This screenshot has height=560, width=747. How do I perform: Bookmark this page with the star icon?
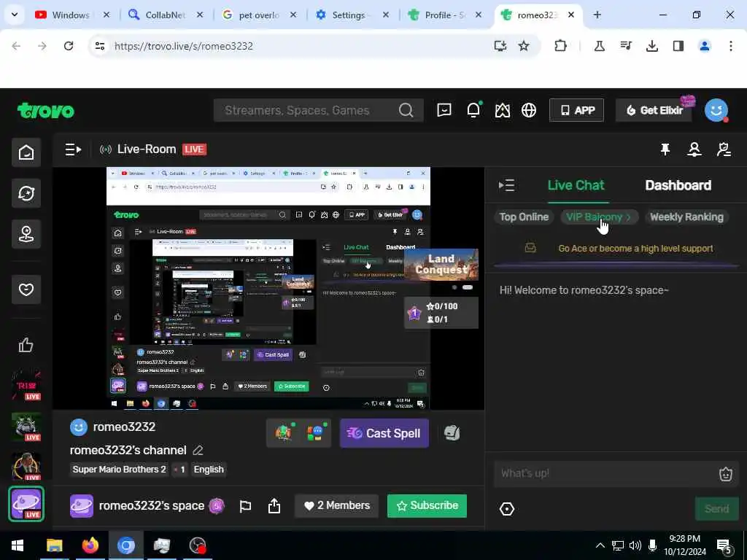point(524,46)
